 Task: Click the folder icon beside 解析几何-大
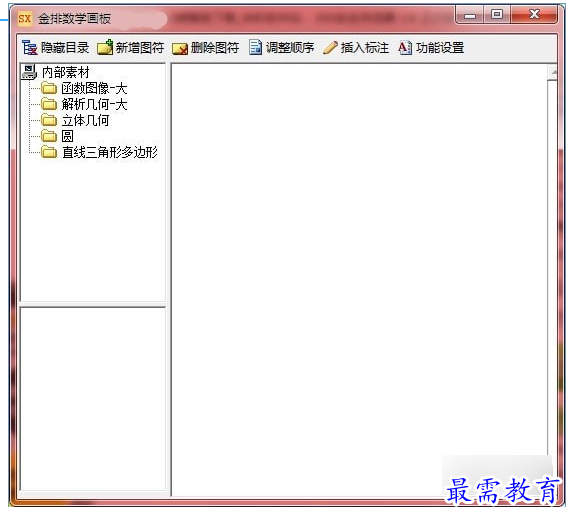tap(49, 104)
